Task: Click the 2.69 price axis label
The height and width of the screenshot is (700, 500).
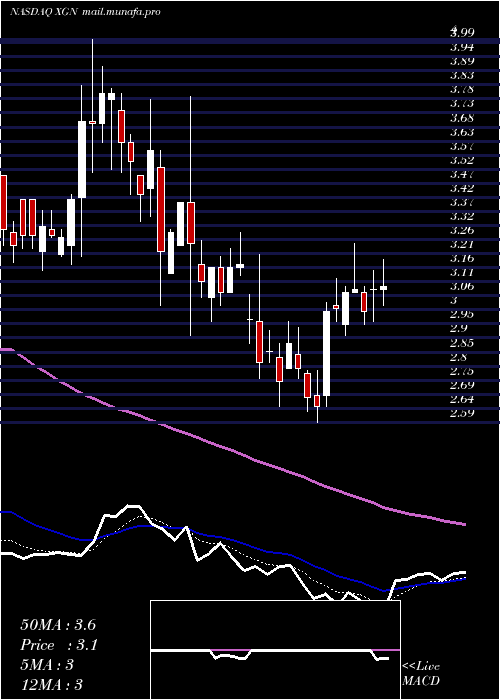Action: click(x=462, y=385)
